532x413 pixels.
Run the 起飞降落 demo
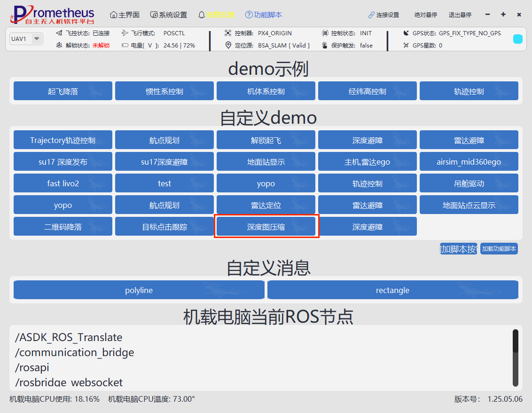point(63,91)
